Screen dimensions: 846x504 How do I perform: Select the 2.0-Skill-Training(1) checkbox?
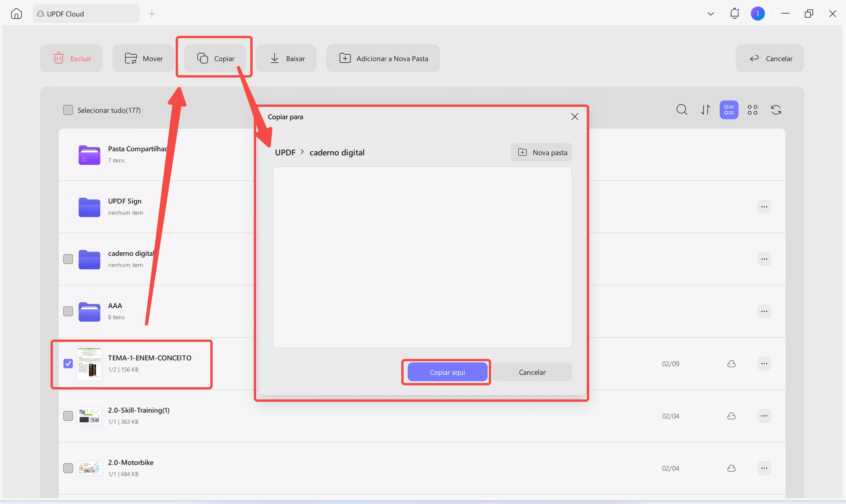(x=68, y=416)
